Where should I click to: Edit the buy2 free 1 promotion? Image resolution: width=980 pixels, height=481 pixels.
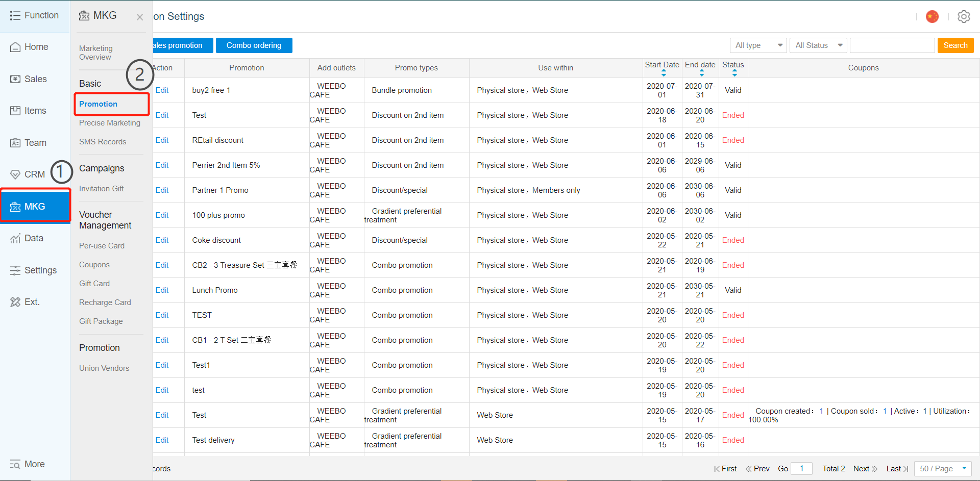(x=162, y=90)
